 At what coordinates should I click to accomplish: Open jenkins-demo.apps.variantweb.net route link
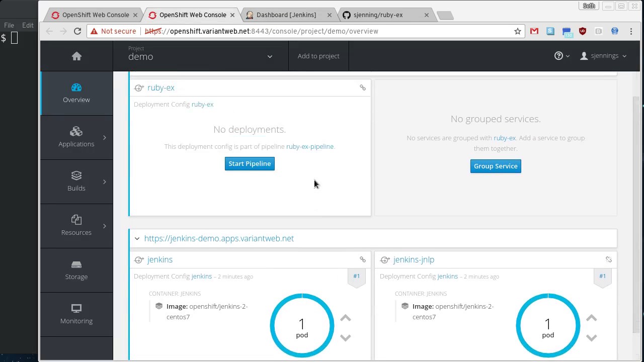[x=219, y=238]
